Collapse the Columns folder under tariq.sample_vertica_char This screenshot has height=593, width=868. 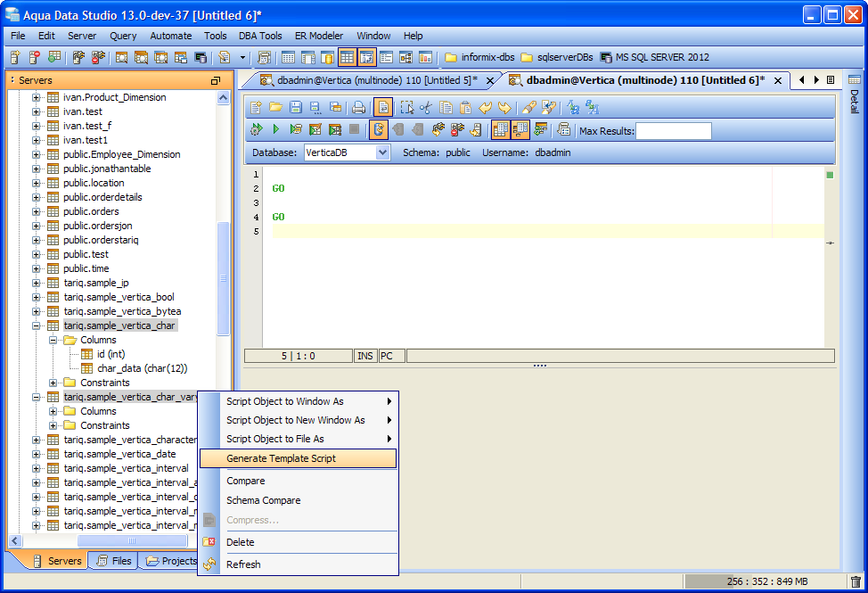click(53, 340)
